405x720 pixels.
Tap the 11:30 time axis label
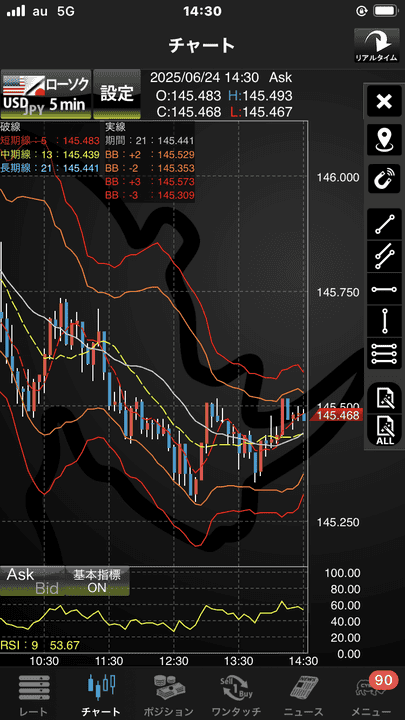109,660
